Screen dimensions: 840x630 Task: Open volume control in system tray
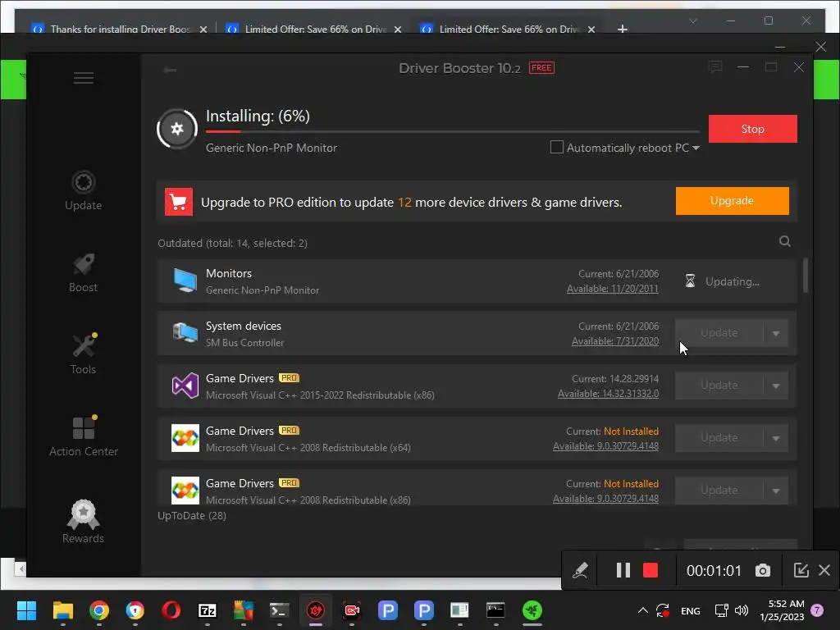[742, 610]
